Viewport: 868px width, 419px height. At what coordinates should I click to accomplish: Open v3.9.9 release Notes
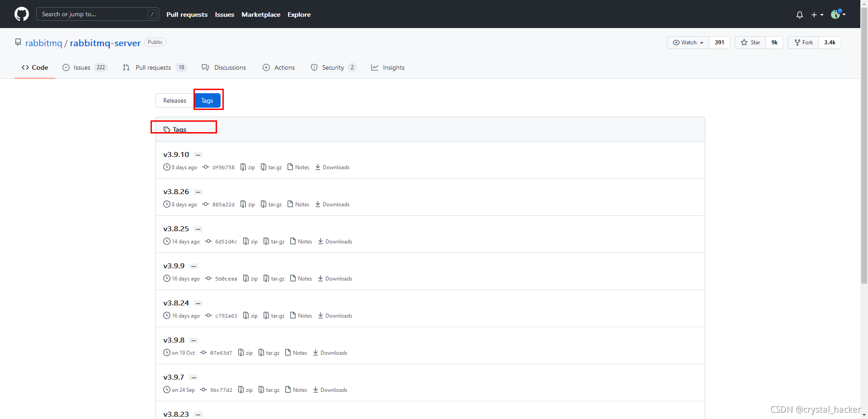click(301, 279)
